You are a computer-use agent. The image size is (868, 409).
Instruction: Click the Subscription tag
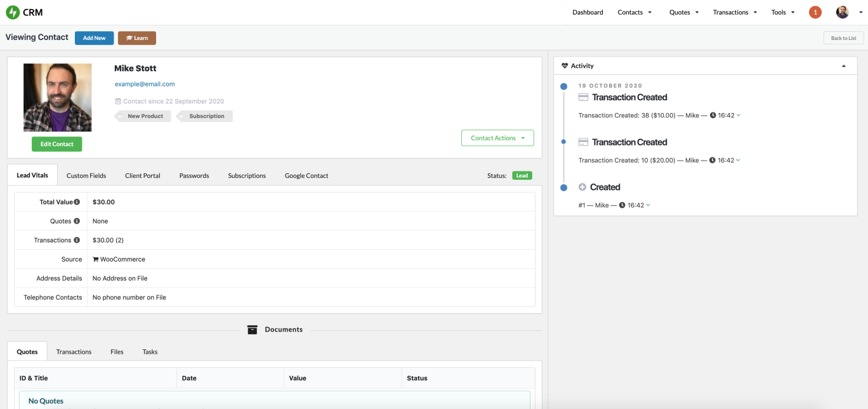204,116
